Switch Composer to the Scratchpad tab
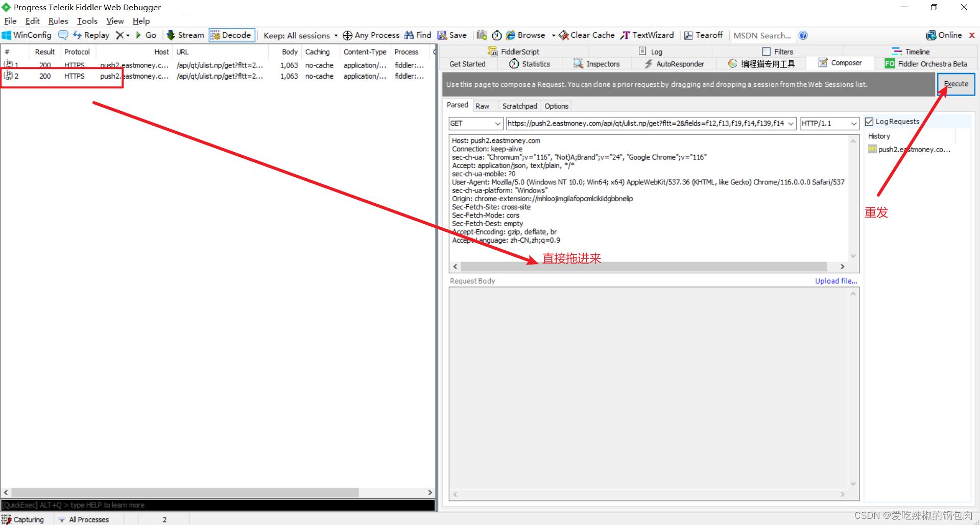The image size is (980, 525). tap(519, 106)
